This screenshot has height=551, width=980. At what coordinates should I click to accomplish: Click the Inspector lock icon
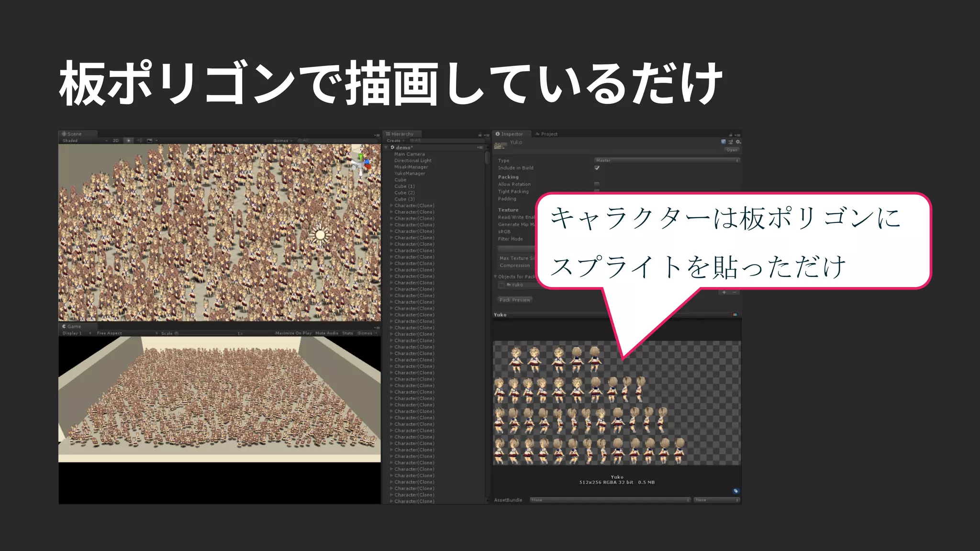[730, 134]
